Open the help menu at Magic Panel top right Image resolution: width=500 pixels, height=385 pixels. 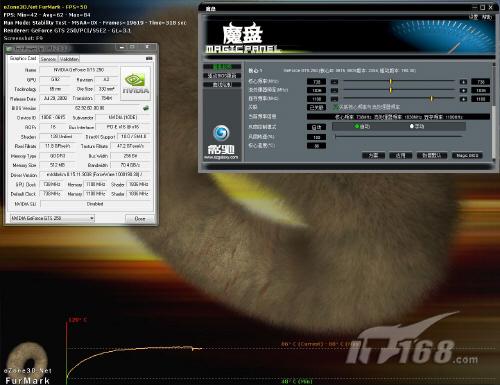[x=486, y=17]
